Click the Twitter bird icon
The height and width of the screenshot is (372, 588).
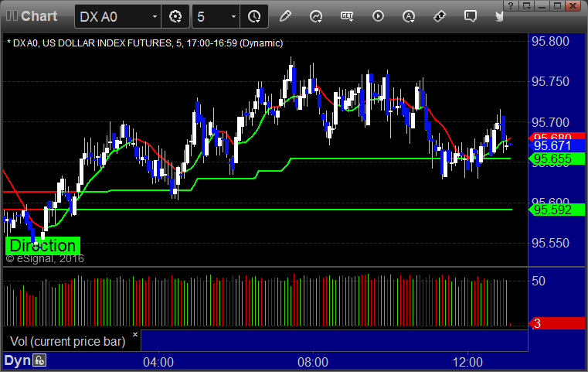[499, 16]
